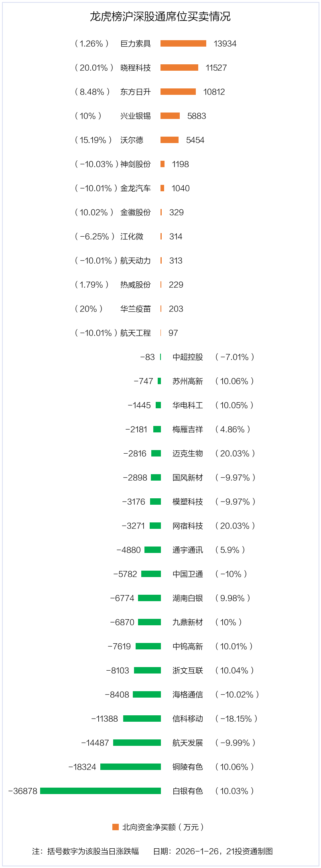Click the 金龙汽车 stock label

pyautogui.click(x=136, y=188)
